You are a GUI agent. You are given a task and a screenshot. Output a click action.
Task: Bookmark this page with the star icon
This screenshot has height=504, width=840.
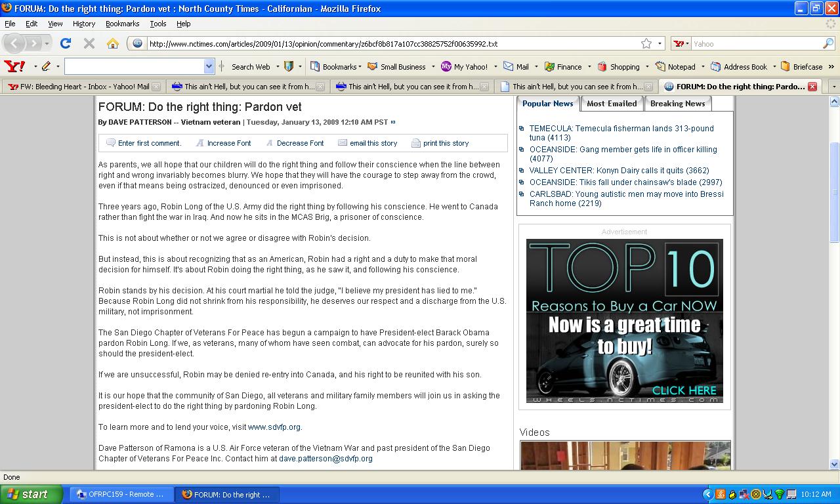646,43
